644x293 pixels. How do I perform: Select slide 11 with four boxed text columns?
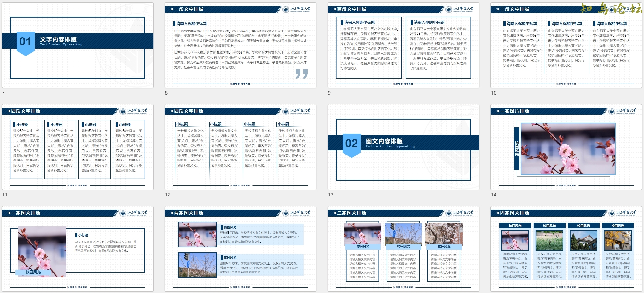(78, 147)
